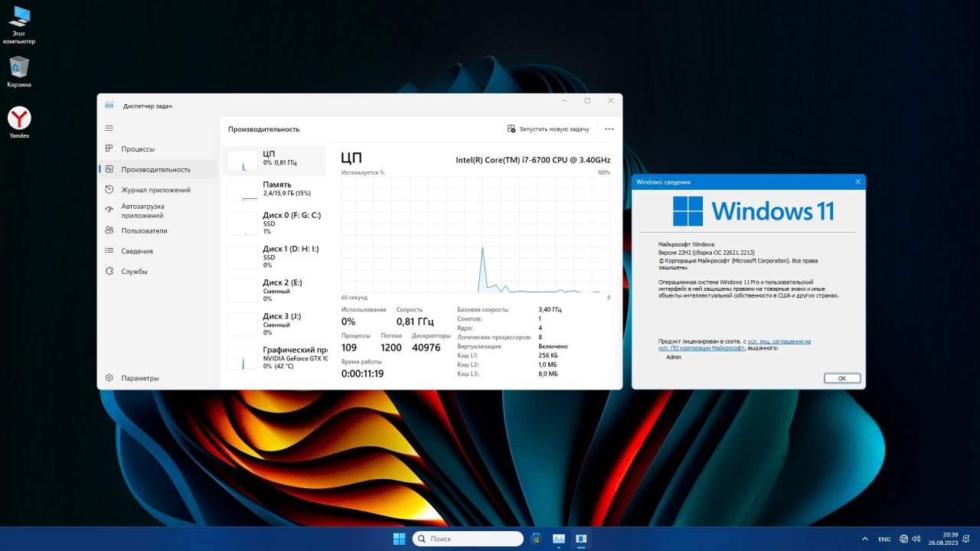
Task: Open the Пользователи page
Action: click(158, 230)
